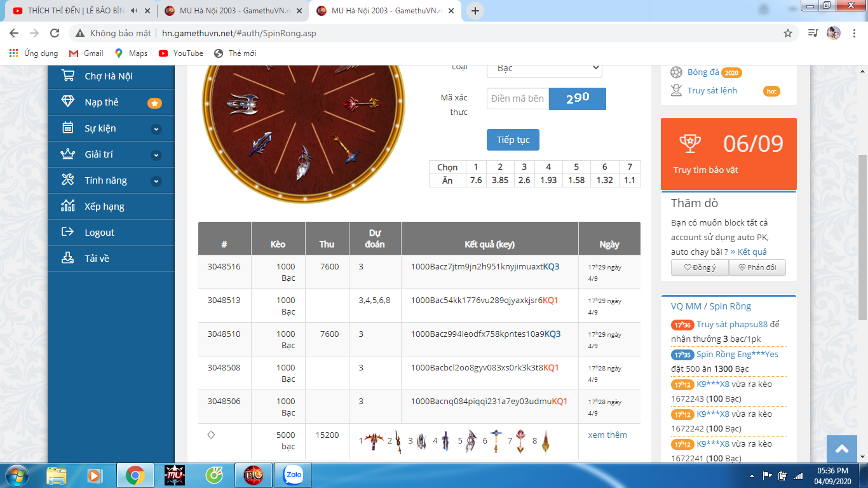Click the Nạp thẻ diamond icon

[x=67, y=102]
